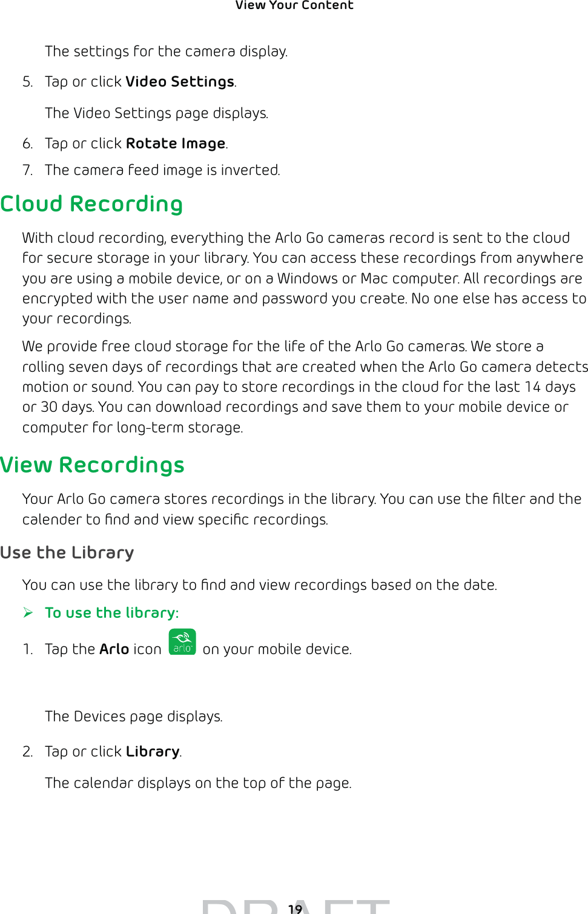Click 'The Video Settings page displays.' line

pos(156,113)
